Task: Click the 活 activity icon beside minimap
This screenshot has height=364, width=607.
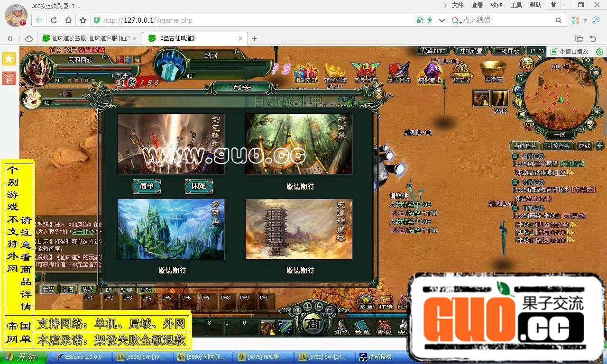Action: tap(526, 64)
